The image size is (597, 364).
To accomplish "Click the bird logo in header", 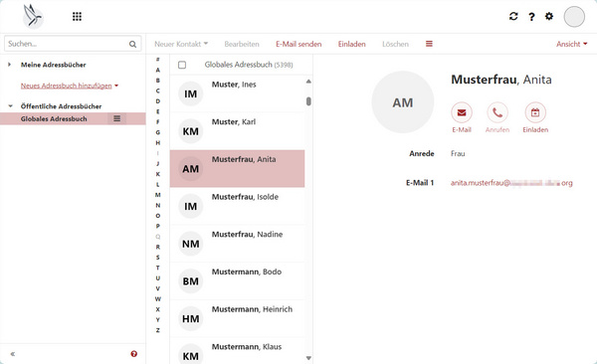I will point(33,16).
